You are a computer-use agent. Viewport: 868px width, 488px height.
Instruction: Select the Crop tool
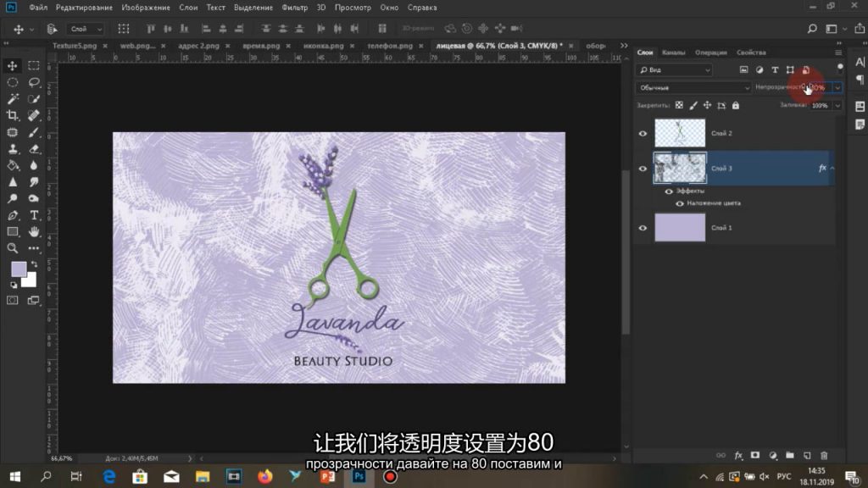point(12,115)
